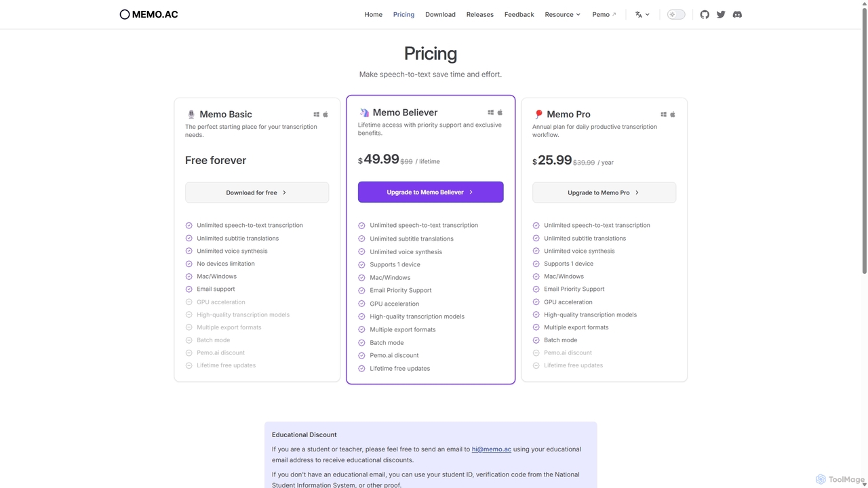This screenshot has height=488, width=868.
Task: Click Windows icon on Memo Believer card
Action: (x=491, y=113)
